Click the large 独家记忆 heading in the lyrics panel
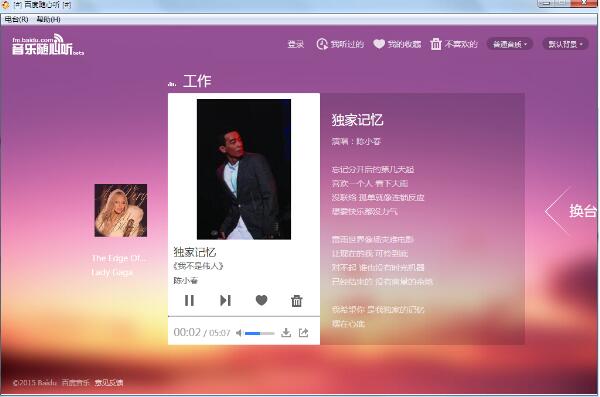The height and width of the screenshot is (397, 600). (357, 120)
